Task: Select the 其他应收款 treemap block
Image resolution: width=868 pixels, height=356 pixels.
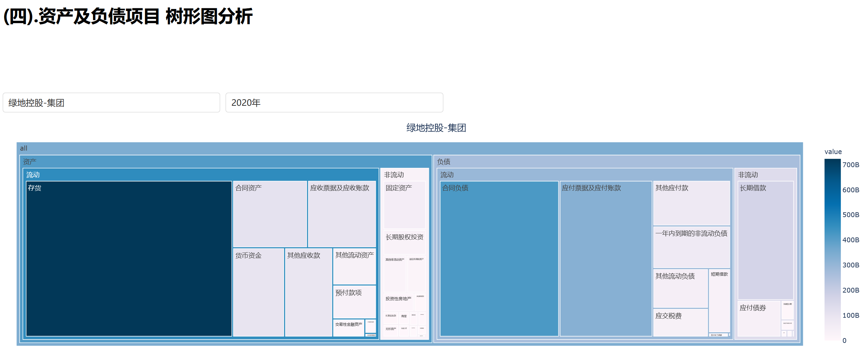Action: (x=308, y=292)
